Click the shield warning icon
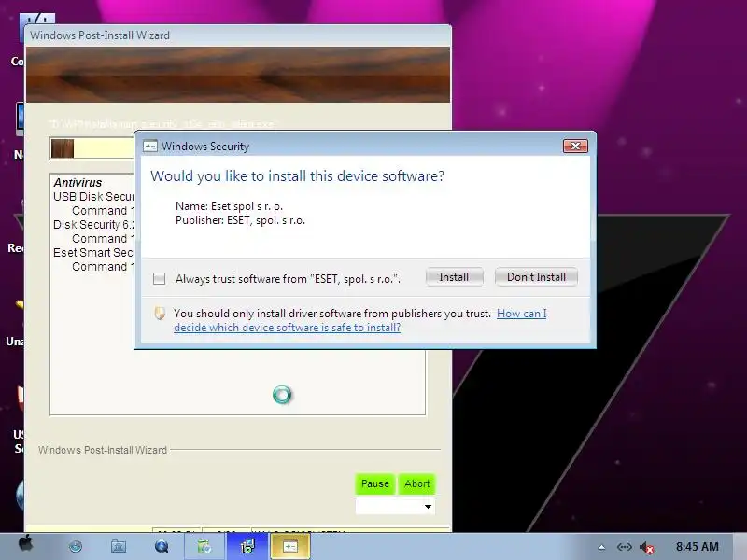The height and width of the screenshot is (560, 747). [x=160, y=313]
